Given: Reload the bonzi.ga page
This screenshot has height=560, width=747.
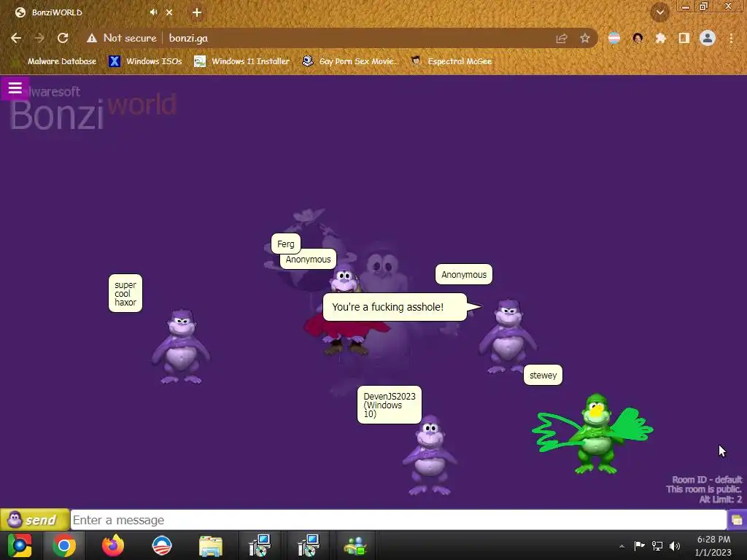Looking at the screenshot, I should click(x=63, y=38).
